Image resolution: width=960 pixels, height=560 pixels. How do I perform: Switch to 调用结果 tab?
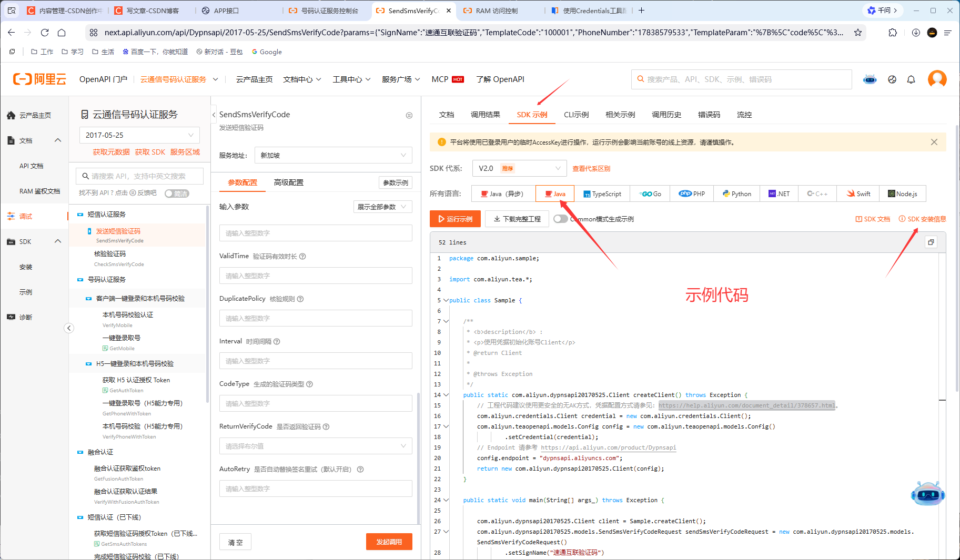coord(485,115)
